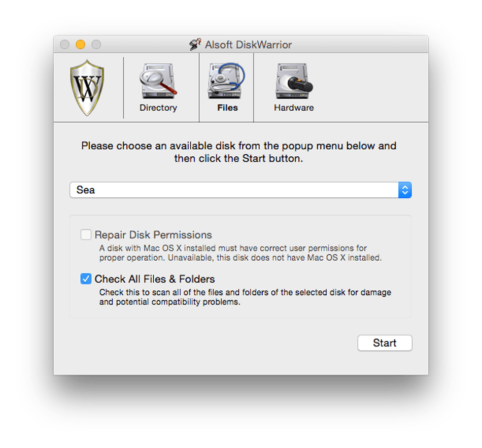The image size is (482, 448).
Task: Switch to the Hardware tab label
Action: click(294, 108)
